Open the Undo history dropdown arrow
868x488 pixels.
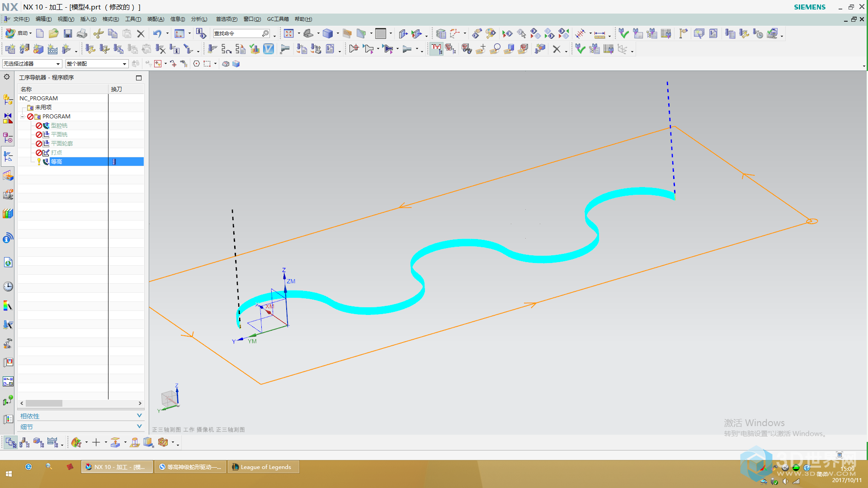click(167, 33)
